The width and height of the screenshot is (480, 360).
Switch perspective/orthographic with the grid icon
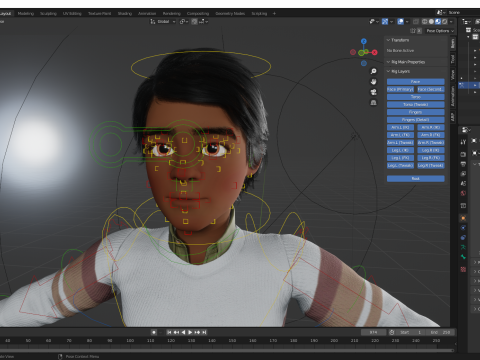374,103
